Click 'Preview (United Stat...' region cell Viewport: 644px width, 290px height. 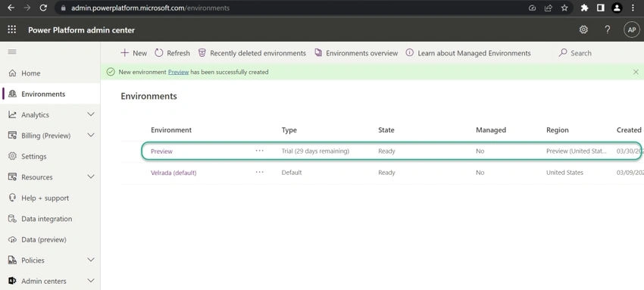pos(577,151)
